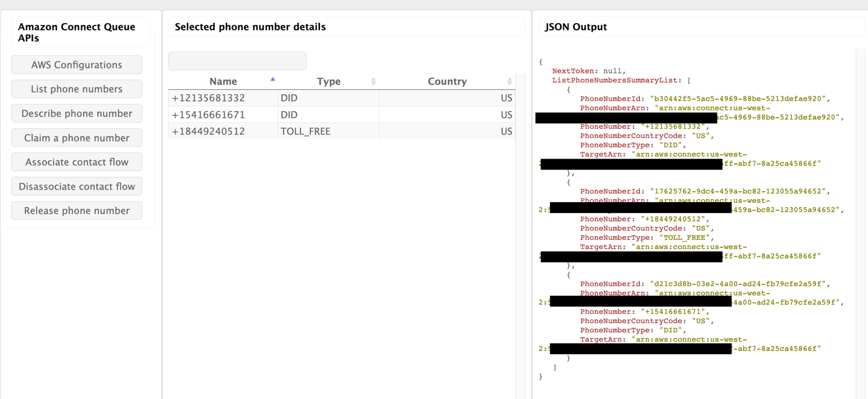Click Selected phone number details heading
This screenshot has height=399, width=868.
coord(250,27)
